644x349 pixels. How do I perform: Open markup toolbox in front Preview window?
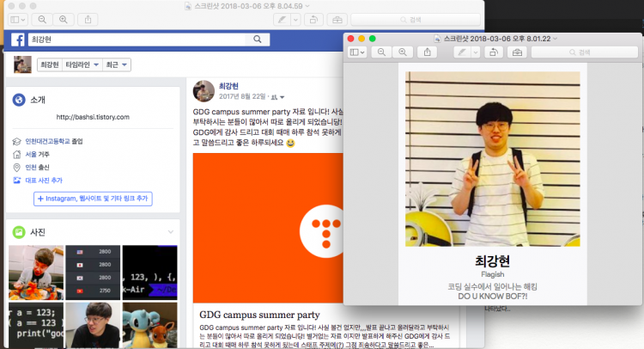click(518, 52)
